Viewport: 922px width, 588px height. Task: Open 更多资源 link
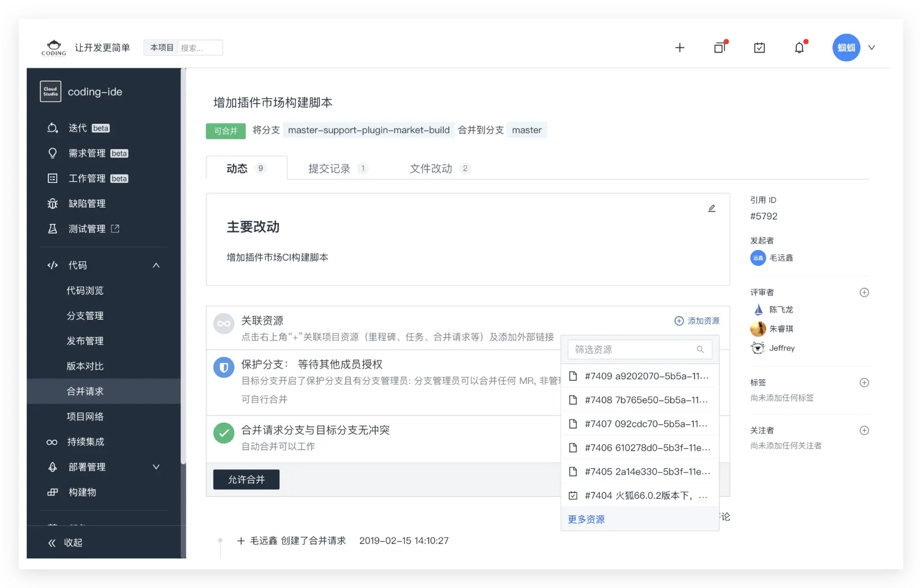(x=585, y=519)
